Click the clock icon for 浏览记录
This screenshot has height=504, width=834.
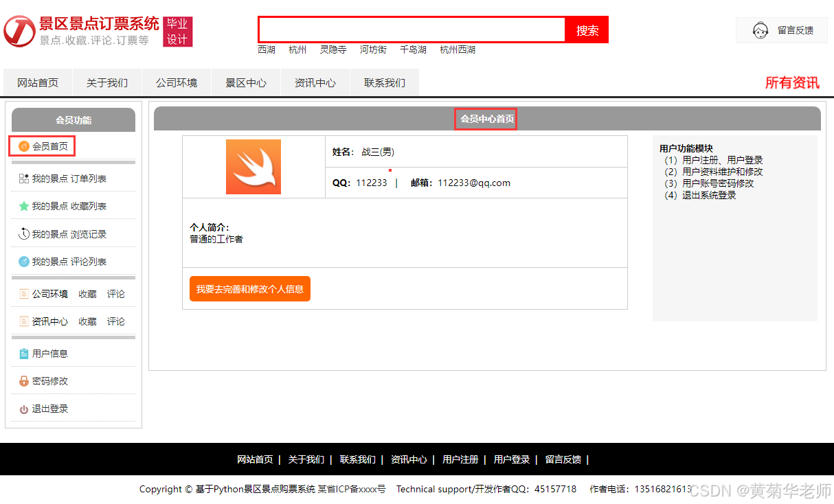24,234
